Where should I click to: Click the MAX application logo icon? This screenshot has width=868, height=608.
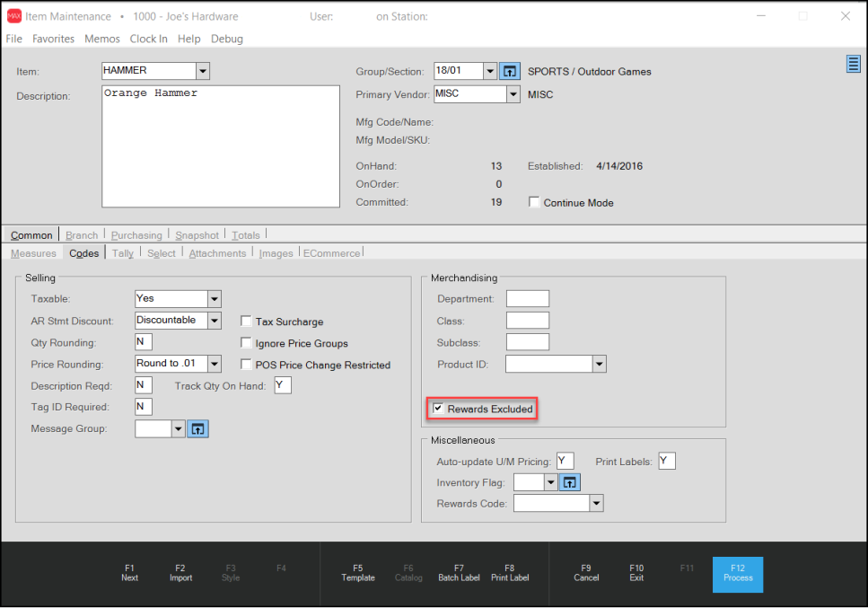[x=13, y=16]
